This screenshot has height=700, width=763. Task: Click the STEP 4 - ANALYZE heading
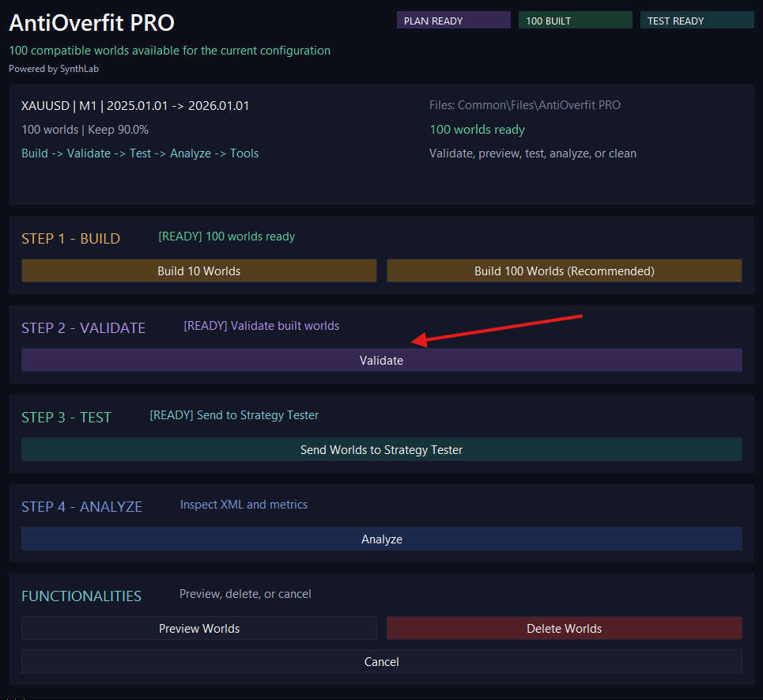tap(81, 507)
